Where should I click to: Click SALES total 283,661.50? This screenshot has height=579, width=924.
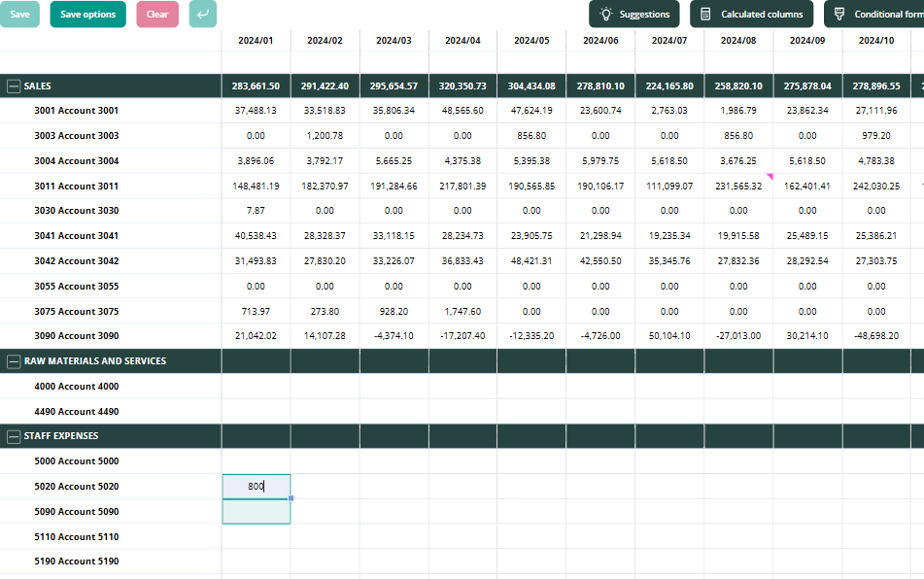256,86
